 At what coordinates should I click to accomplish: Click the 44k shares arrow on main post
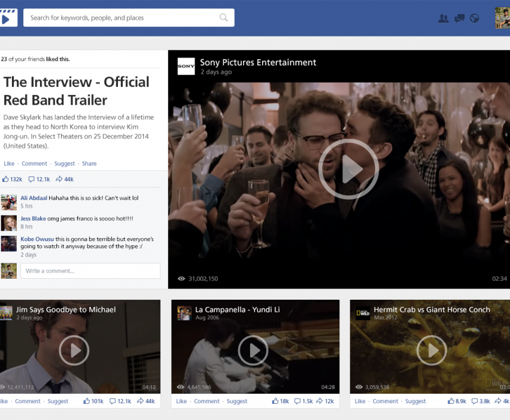coord(59,179)
